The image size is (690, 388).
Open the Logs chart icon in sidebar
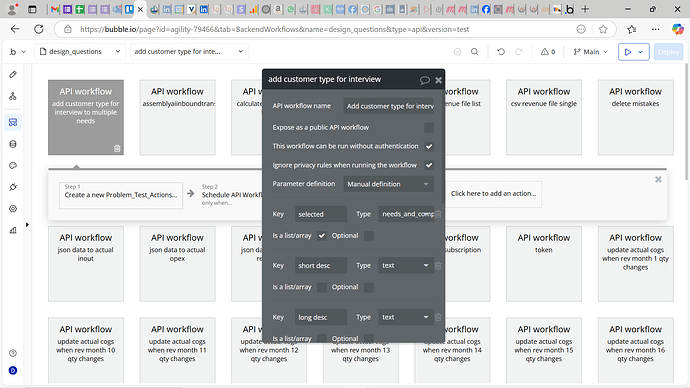click(13, 230)
